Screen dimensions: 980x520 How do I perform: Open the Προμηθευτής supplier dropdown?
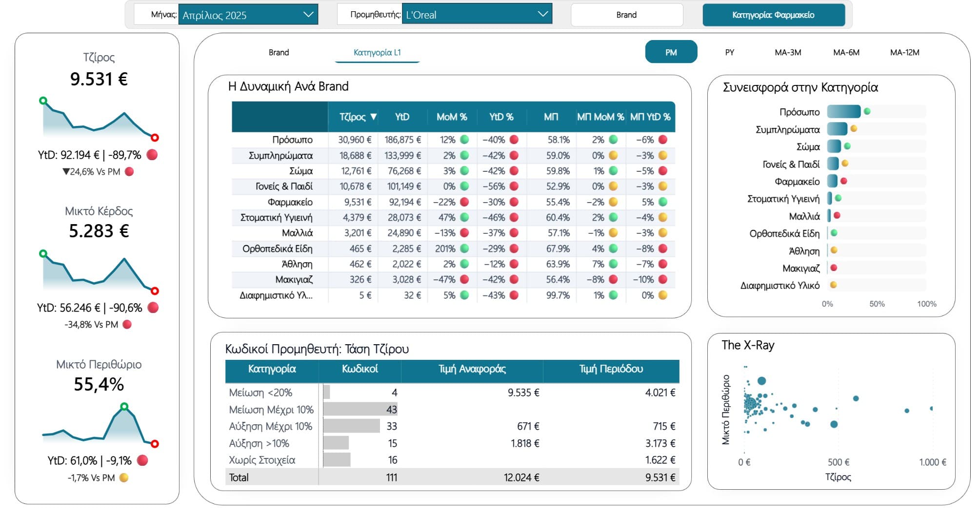point(541,14)
